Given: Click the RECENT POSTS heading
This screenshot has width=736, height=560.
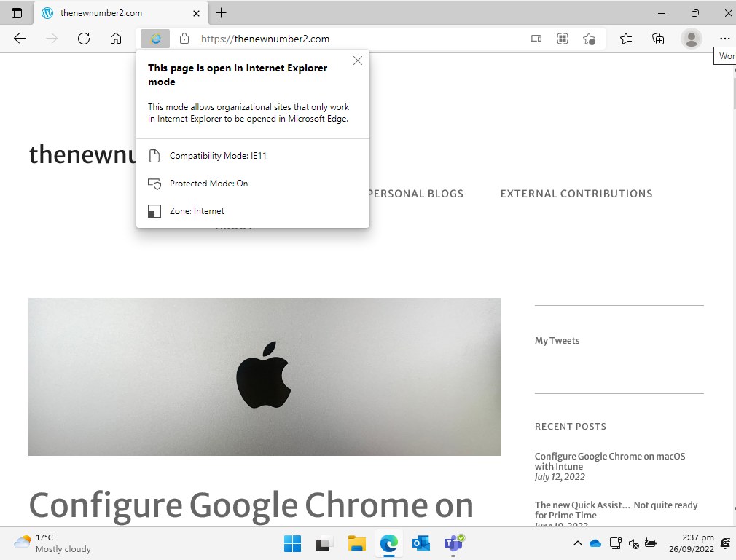Looking at the screenshot, I should [x=571, y=426].
